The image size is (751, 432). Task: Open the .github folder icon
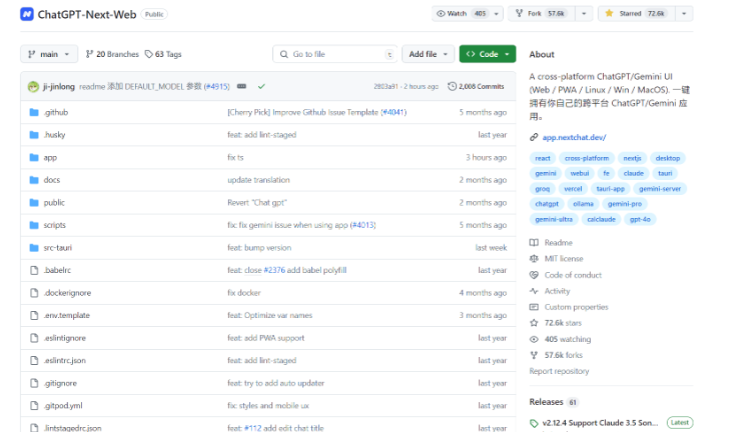pyautogui.click(x=34, y=113)
